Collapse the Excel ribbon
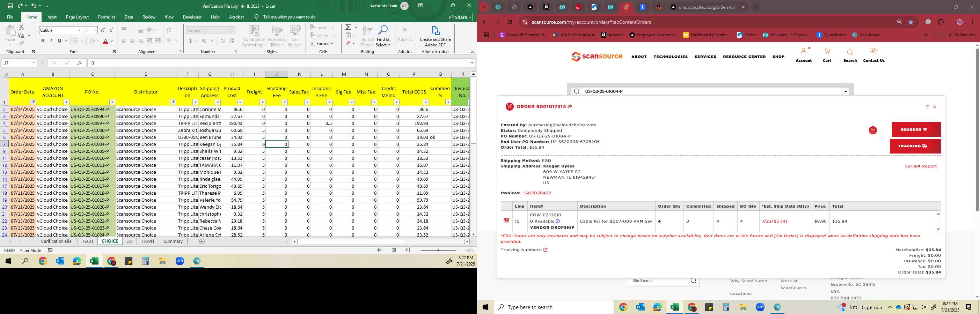The height and width of the screenshot is (314, 980). click(472, 52)
